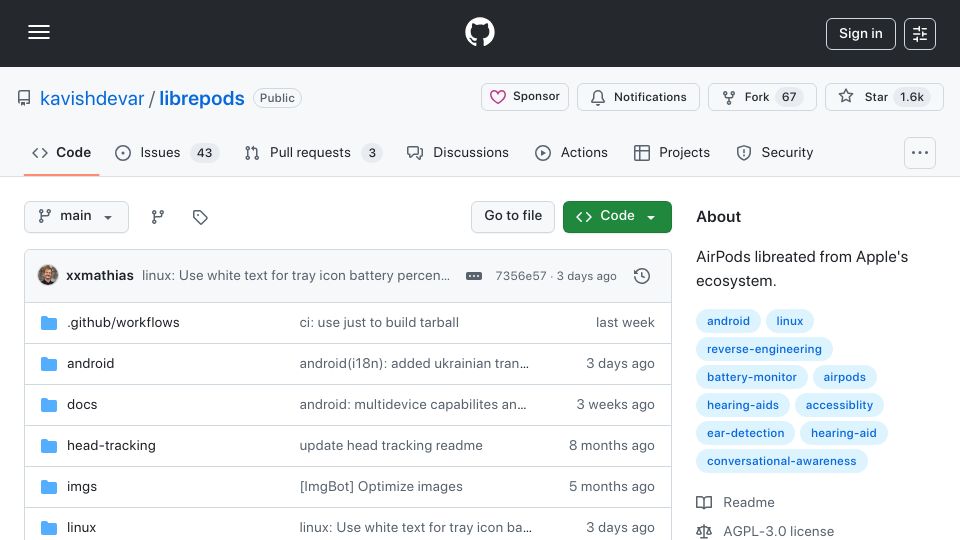
Task: Open kavishdevar owner profile link
Action: click(92, 98)
